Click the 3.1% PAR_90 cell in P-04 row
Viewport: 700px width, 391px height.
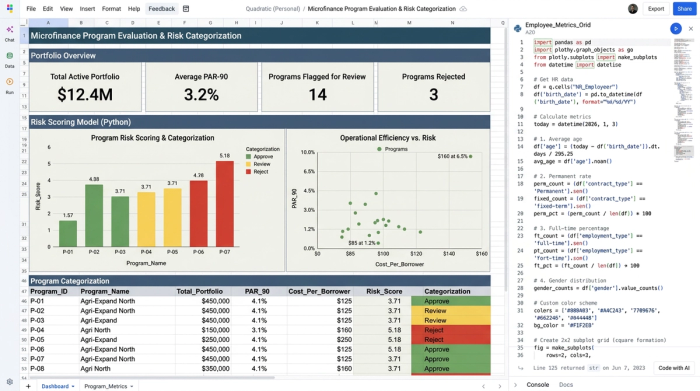click(x=259, y=330)
